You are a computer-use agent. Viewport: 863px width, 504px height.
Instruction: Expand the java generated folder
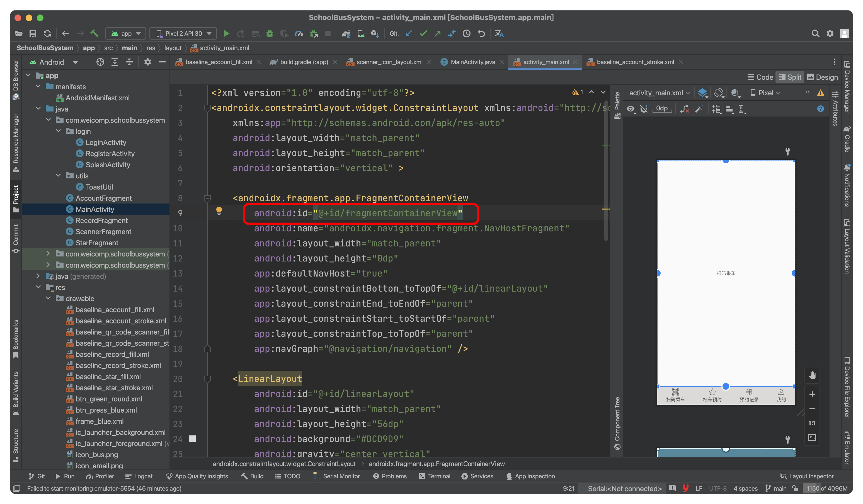tap(38, 276)
